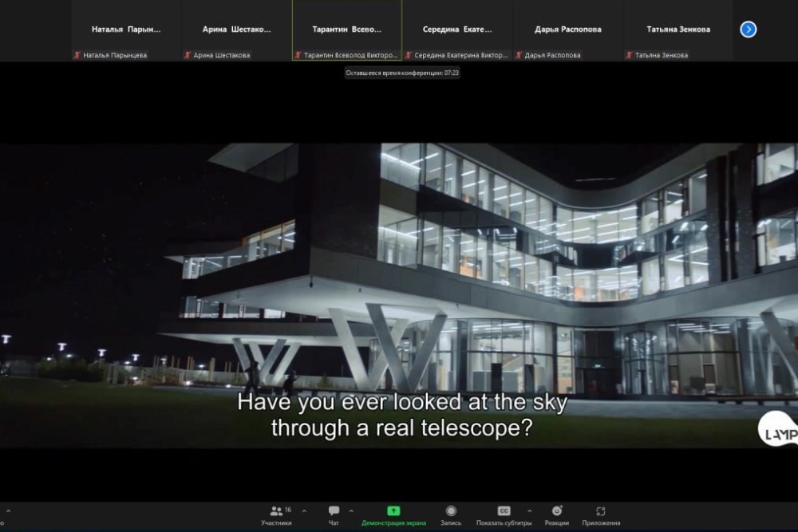Open the Реакции reactions menu
Viewport: 798px width, 532px height.
coord(557,514)
